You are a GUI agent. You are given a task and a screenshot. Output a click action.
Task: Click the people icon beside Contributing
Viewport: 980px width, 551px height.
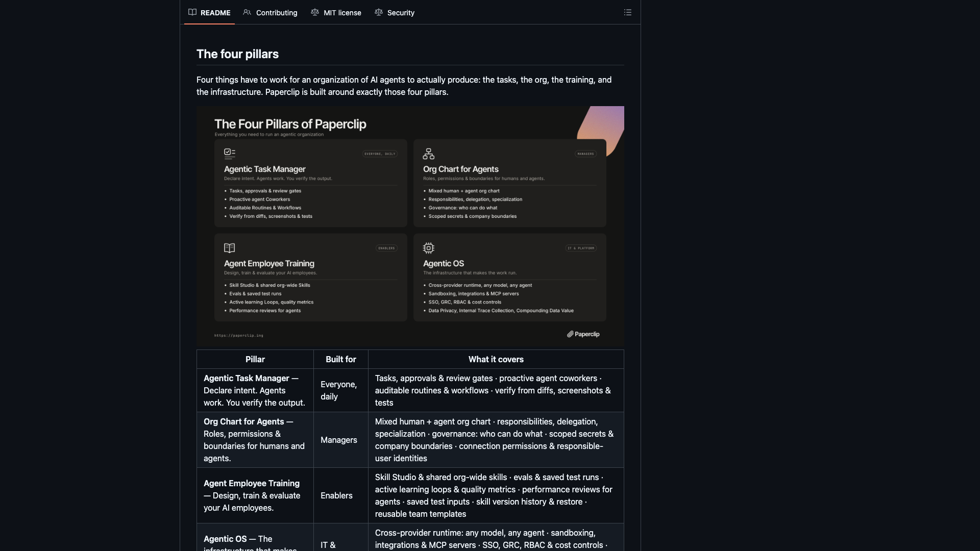(x=247, y=12)
